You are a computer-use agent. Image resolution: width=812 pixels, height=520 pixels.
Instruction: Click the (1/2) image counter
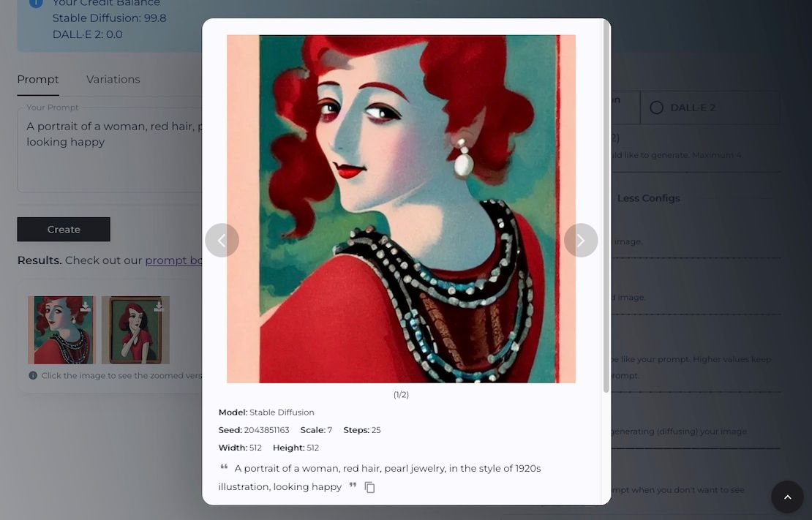[402, 394]
